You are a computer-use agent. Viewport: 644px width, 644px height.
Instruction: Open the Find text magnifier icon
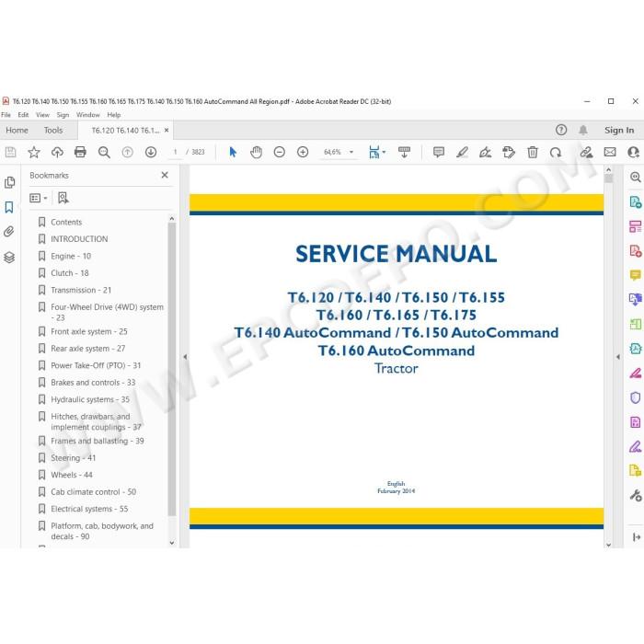[104, 152]
